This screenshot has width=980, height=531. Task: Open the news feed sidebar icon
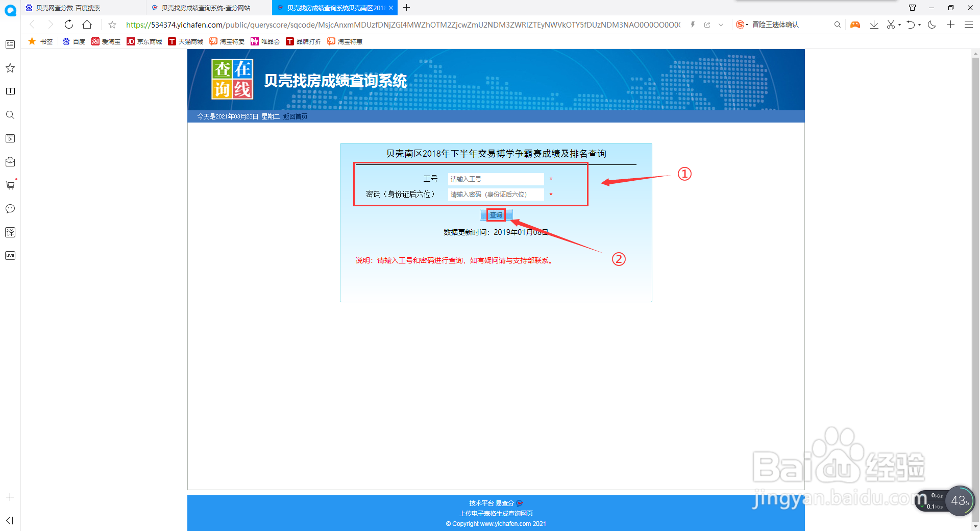coord(10,44)
